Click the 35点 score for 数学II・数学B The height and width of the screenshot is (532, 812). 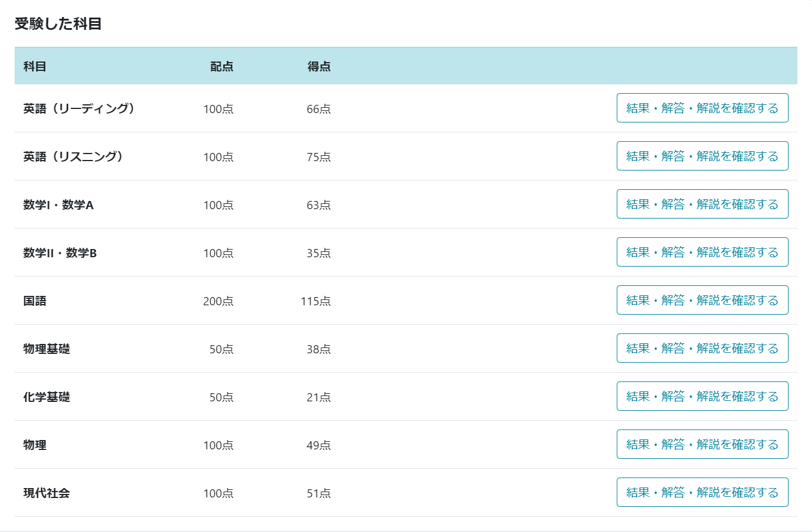318,253
